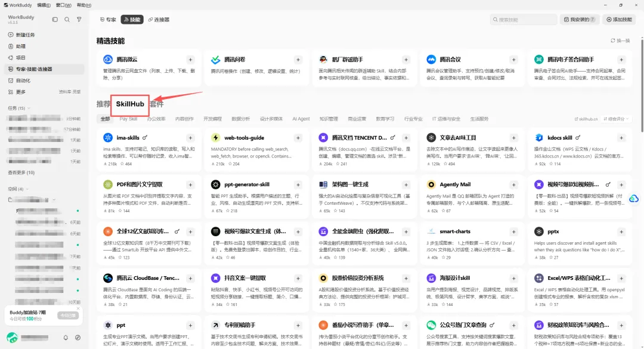Click the 我安装的 button
Viewport: 644px width, 349px height.
click(x=579, y=19)
